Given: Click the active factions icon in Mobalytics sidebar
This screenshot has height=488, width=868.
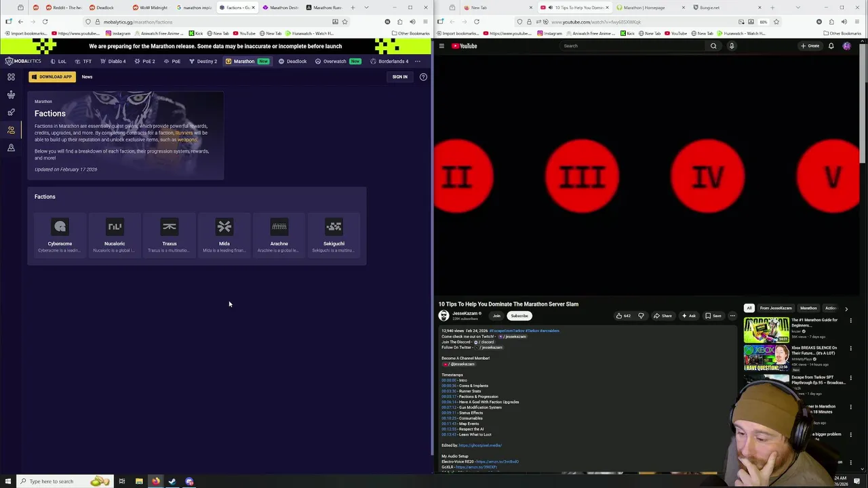Looking at the screenshot, I should 11,129.
